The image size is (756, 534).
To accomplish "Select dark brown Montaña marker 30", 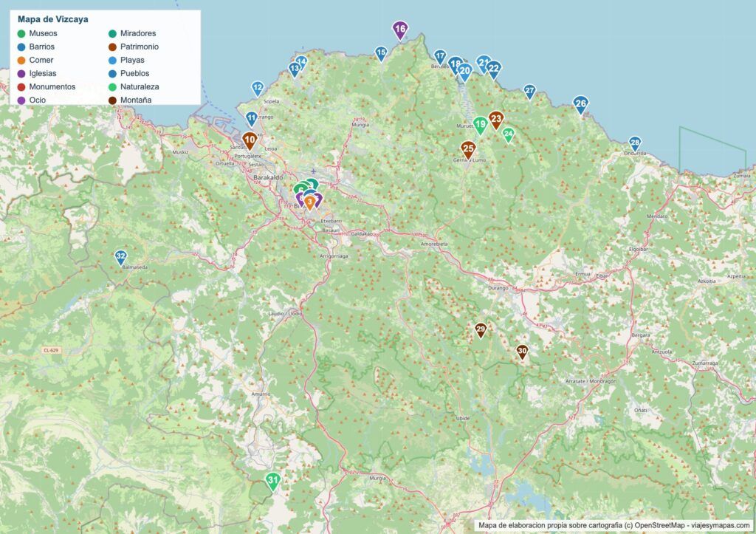I will point(522,352).
